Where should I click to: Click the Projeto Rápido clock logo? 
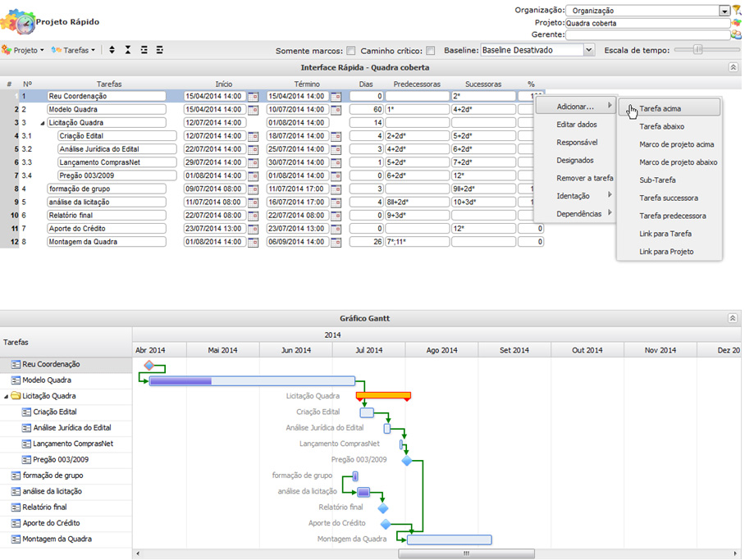pyautogui.click(x=19, y=21)
